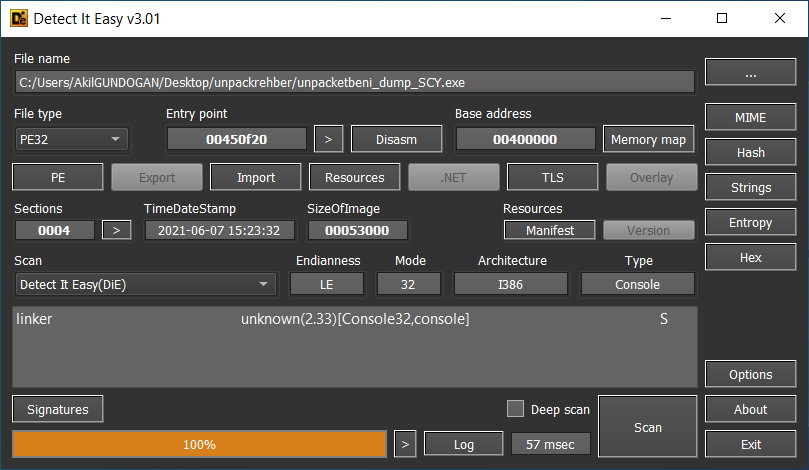Click the Type Console field
The image size is (809, 470).
click(x=638, y=284)
